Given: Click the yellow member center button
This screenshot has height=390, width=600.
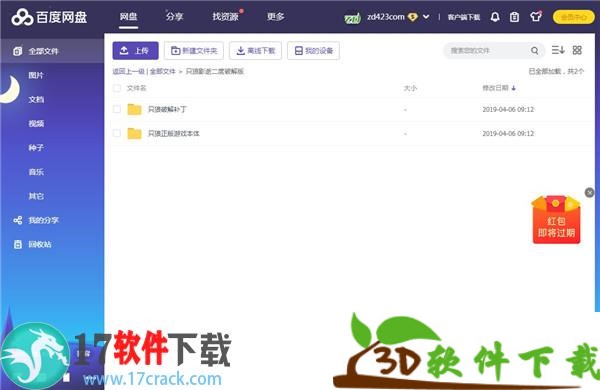Looking at the screenshot, I should click(x=573, y=17).
